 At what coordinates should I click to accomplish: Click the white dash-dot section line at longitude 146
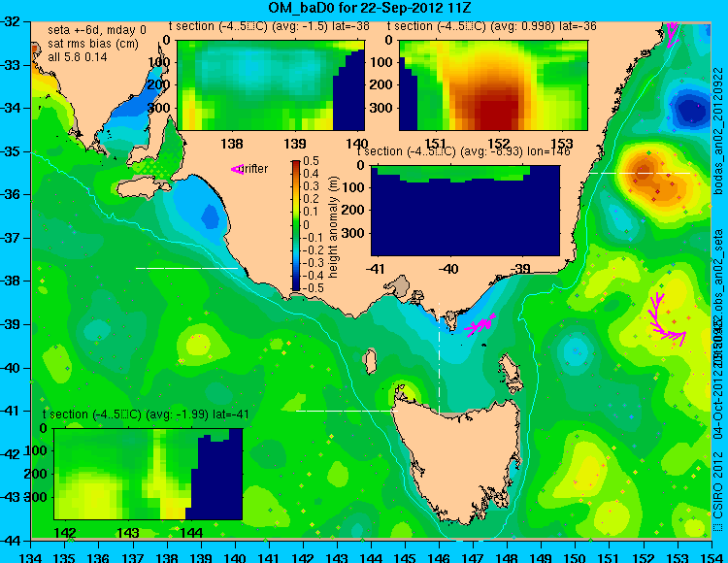[439, 358]
